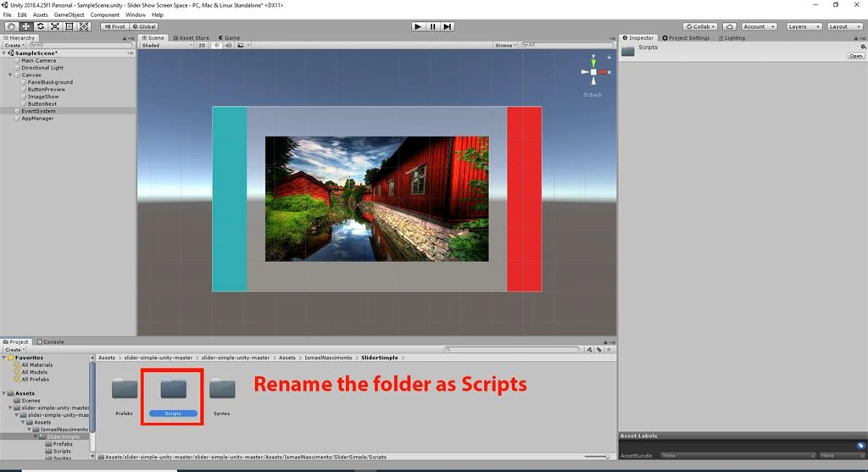This screenshot has width=868, height=472.
Task: Open the Hierarchy Create dropdown
Action: pyautogui.click(x=14, y=46)
